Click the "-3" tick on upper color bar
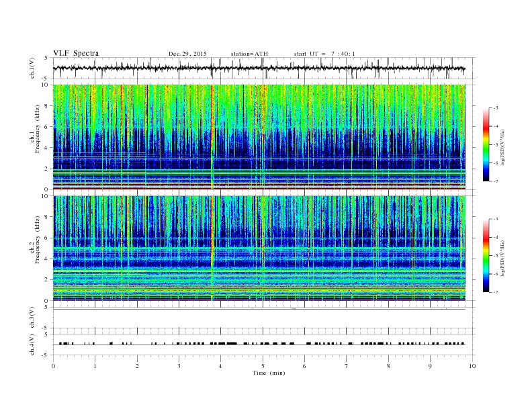The height and width of the screenshot is (411, 532). [496, 108]
